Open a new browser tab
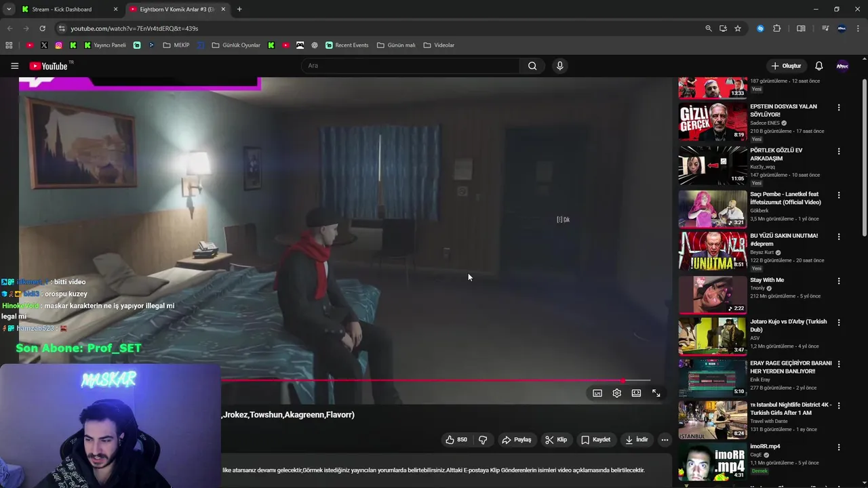The height and width of the screenshot is (488, 868). (239, 9)
